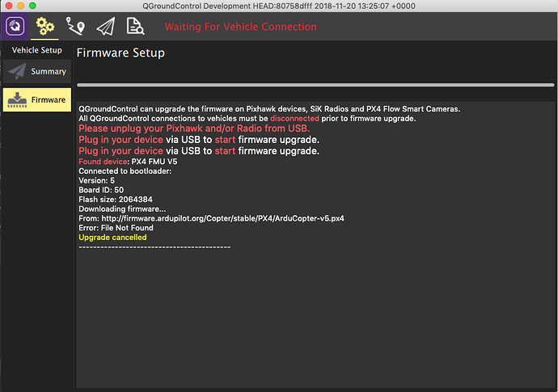Click the Waiting For Vehicle Connection message
This screenshot has height=392, width=558.
240,27
